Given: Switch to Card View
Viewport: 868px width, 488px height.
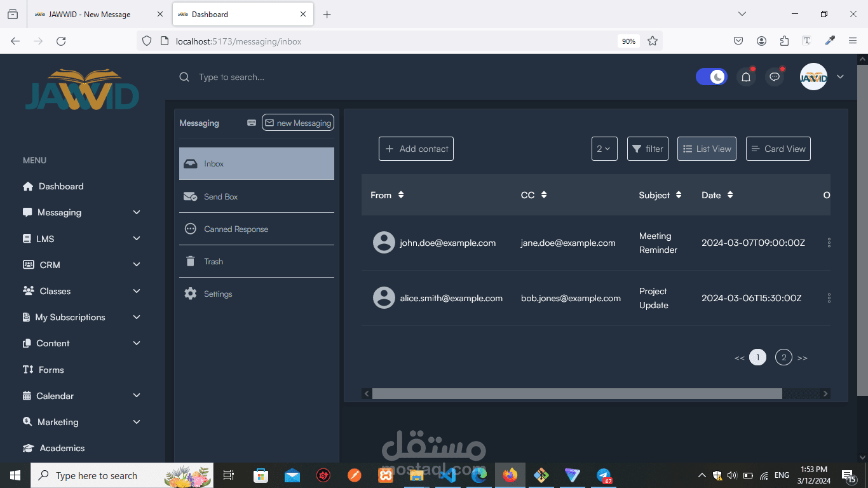Looking at the screenshot, I should pyautogui.click(x=778, y=149).
